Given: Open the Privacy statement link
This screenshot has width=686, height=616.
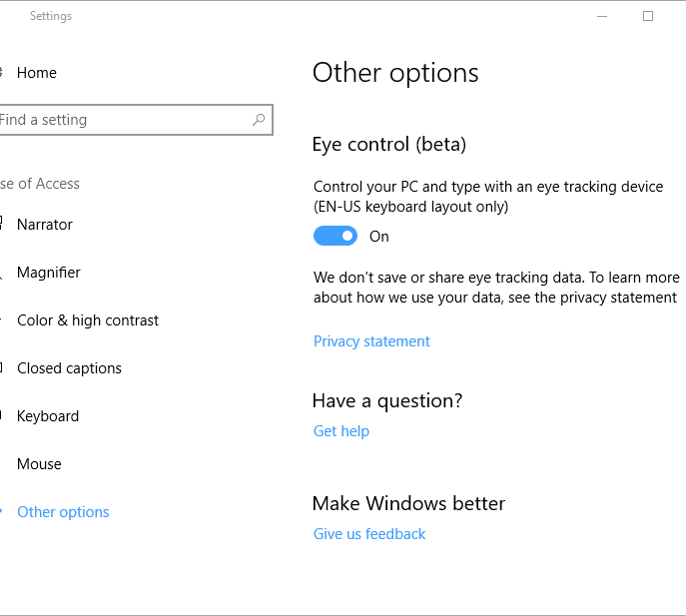Looking at the screenshot, I should pyautogui.click(x=371, y=341).
